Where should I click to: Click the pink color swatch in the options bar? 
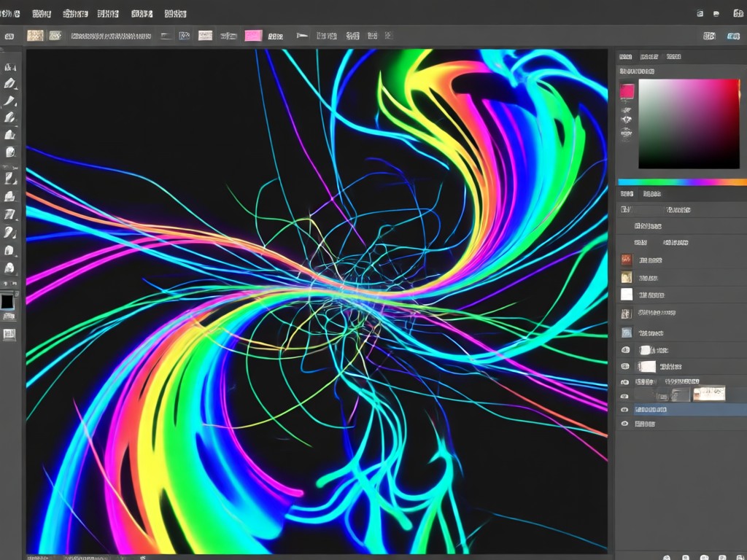click(x=253, y=36)
